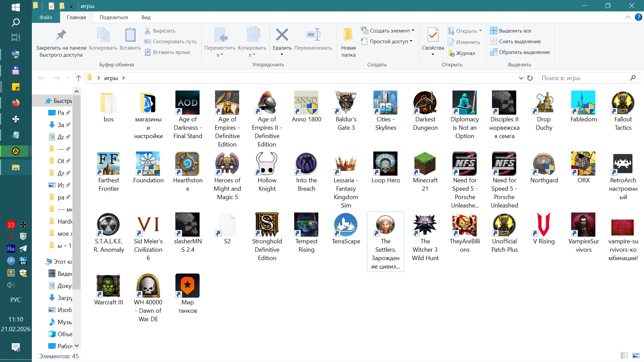Open the Вид ribbon tab
This screenshot has height=362, width=644.
146,17
